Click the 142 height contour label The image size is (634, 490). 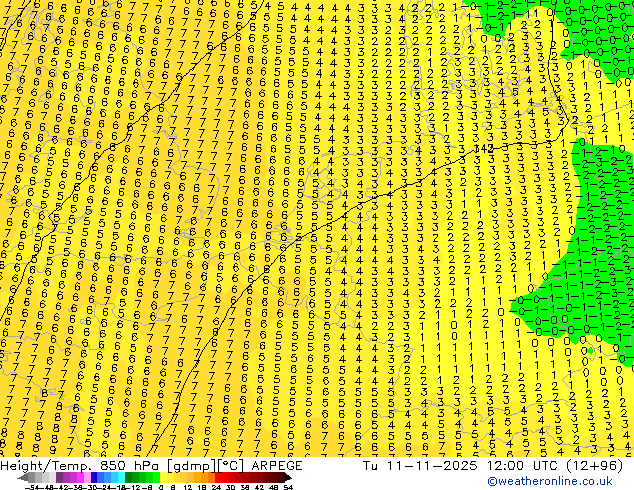tap(484, 148)
